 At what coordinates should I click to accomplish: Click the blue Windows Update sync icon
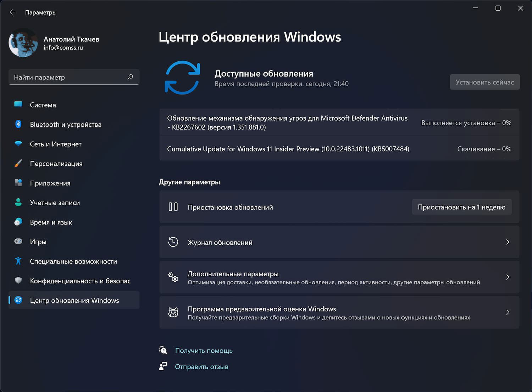pyautogui.click(x=182, y=78)
